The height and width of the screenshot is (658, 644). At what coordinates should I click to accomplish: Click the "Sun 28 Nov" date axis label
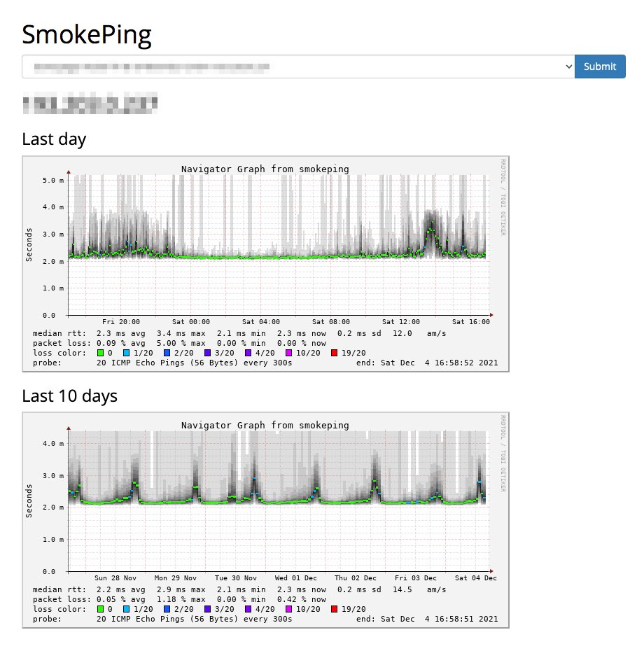(x=115, y=577)
